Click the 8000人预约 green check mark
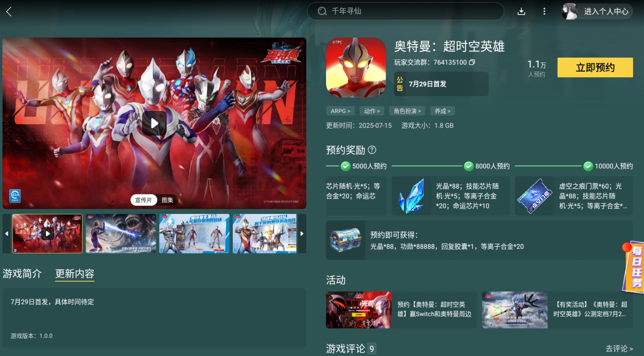 point(469,166)
